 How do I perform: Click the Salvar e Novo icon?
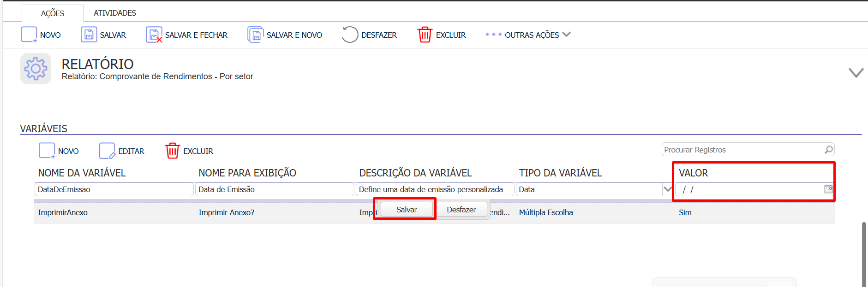tap(255, 35)
